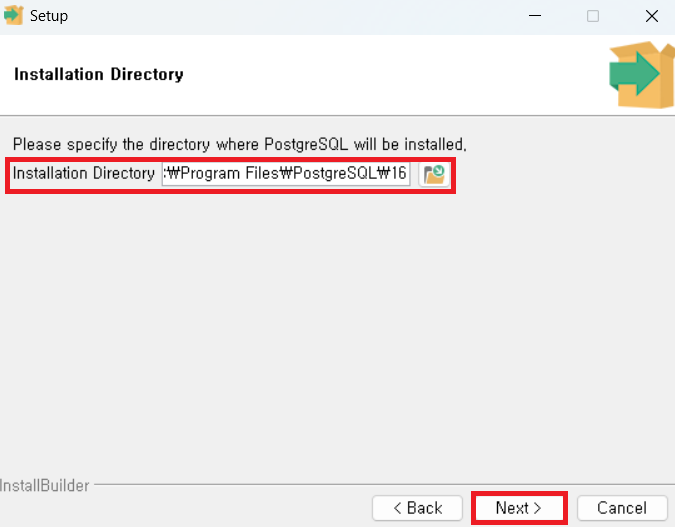Click the Installation Directory path field
This screenshot has height=527, width=675.
286,174
